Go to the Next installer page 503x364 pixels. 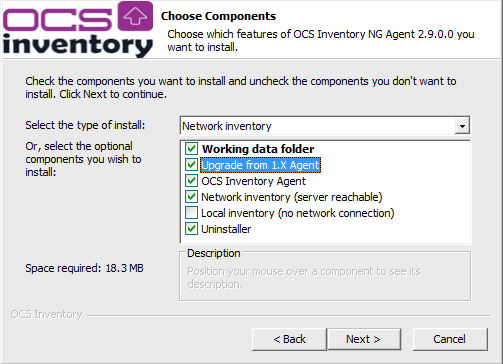point(364,339)
